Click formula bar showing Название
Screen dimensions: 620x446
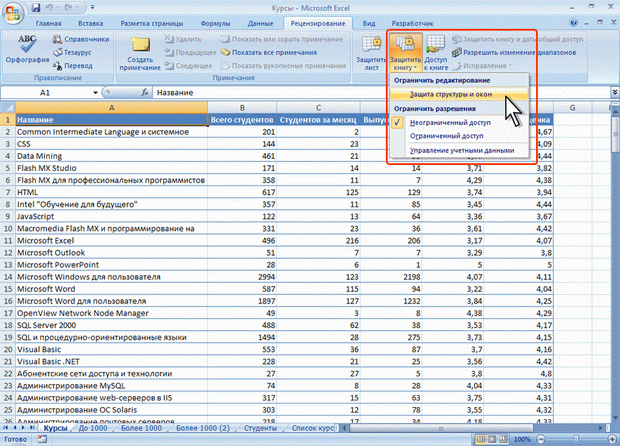(x=381, y=93)
